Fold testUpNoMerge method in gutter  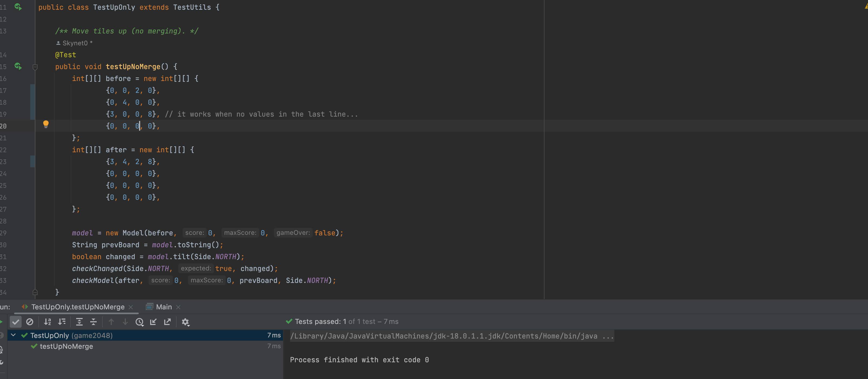point(35,67)
